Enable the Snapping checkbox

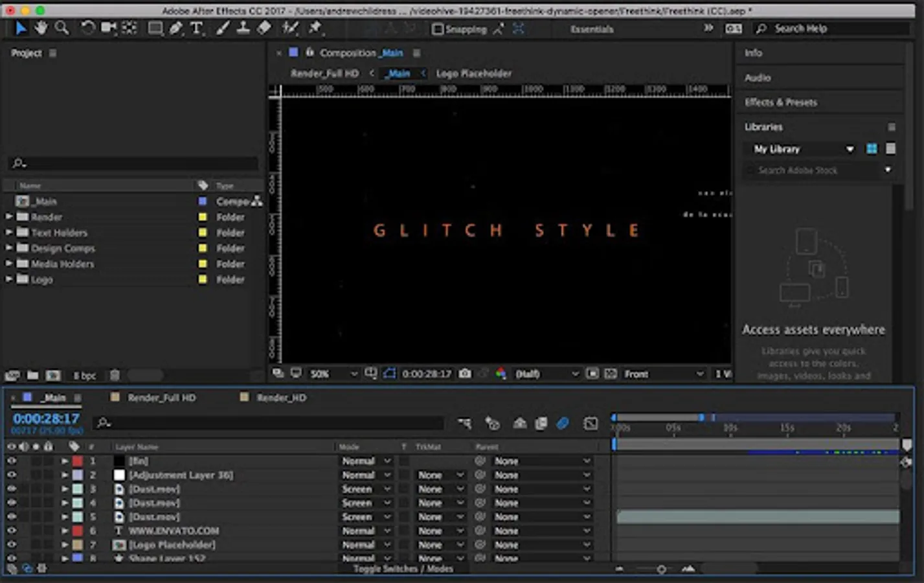[x=438, y=29]
